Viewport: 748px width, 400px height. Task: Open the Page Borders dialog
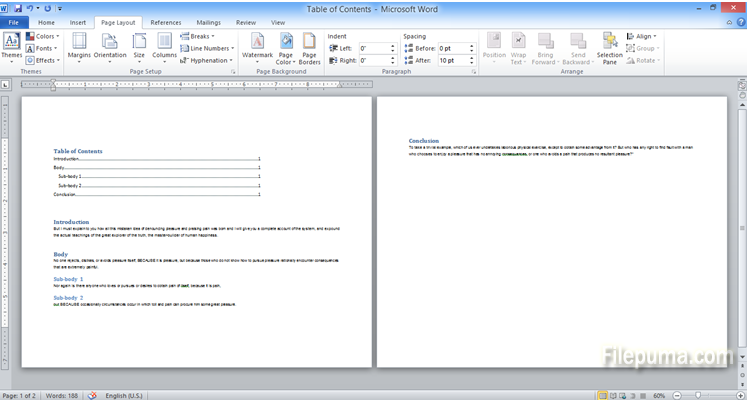310,47
